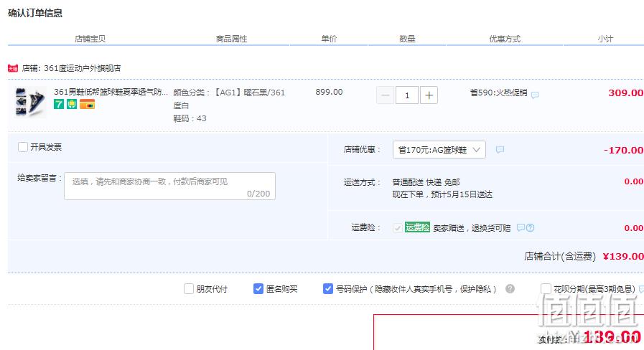Check the 朋友代付 option
The height and width of the screenshot is (350, 644).
189,289
